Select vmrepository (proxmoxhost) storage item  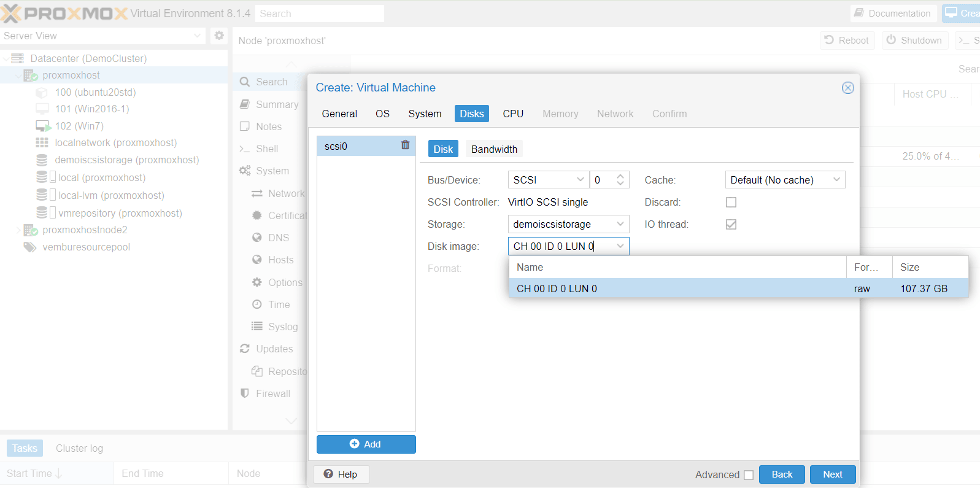120,213
